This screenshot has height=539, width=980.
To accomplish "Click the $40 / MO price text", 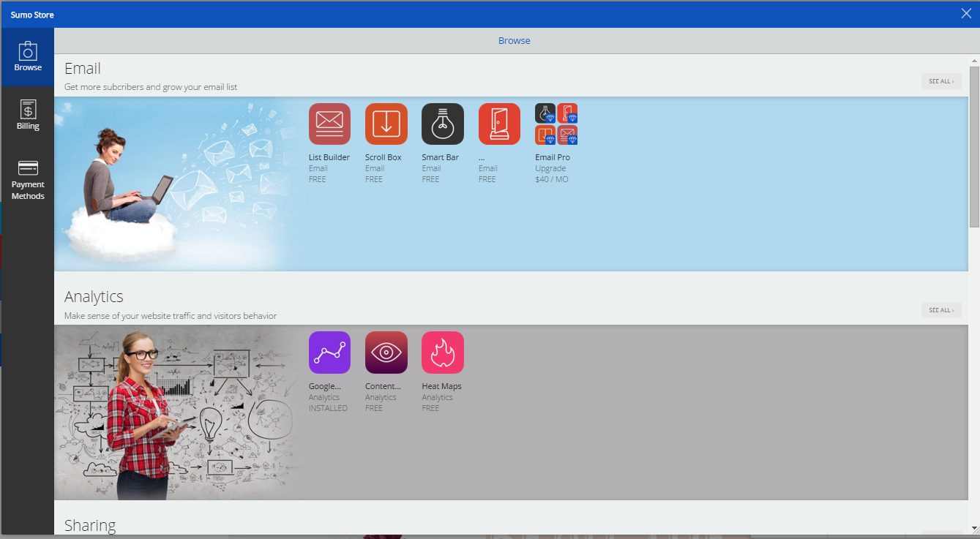I will (552, 179).
